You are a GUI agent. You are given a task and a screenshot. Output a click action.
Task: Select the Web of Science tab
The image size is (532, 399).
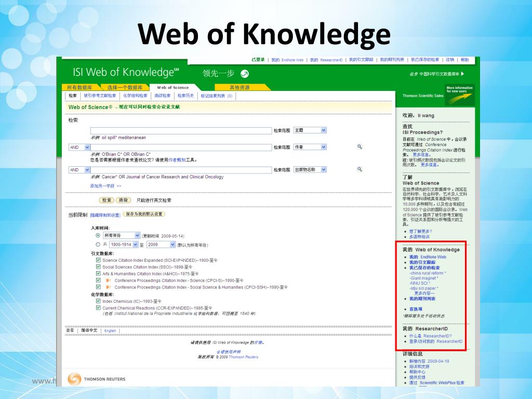[x=172, y=87]
